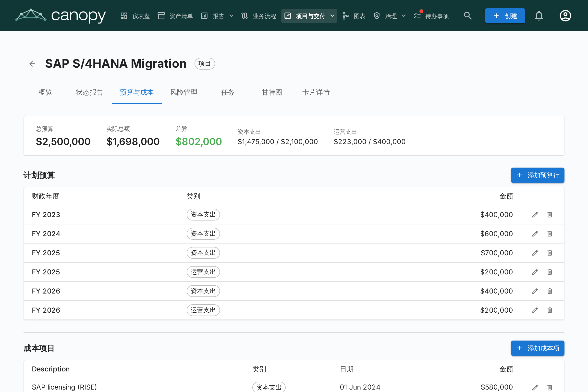The height and width of the screenshot is (392, 588).
Task: Open the 任务 tab
Action: tap(228, 93)
